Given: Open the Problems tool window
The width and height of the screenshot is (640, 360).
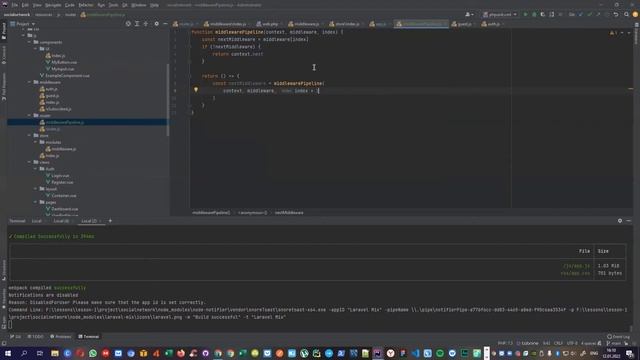Looking at the screenshot, I should coord(61,337).
